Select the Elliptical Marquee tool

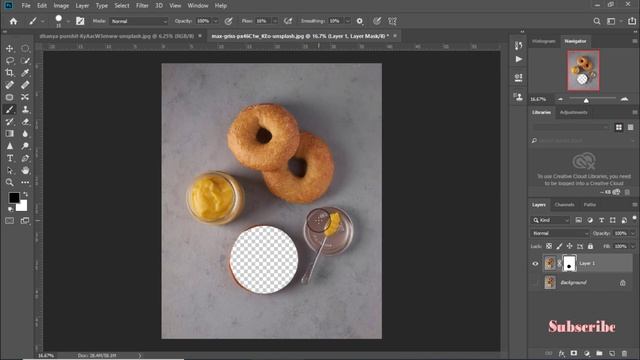(25, 49)
